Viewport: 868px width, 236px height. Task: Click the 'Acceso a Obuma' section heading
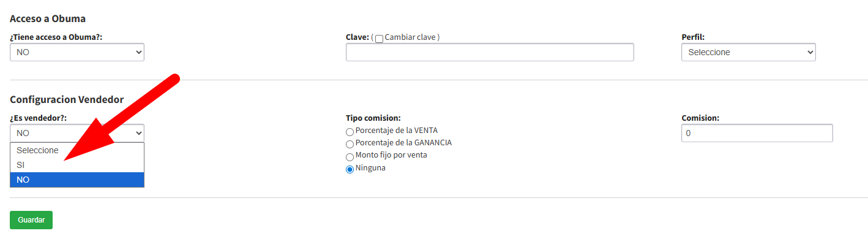48,18
